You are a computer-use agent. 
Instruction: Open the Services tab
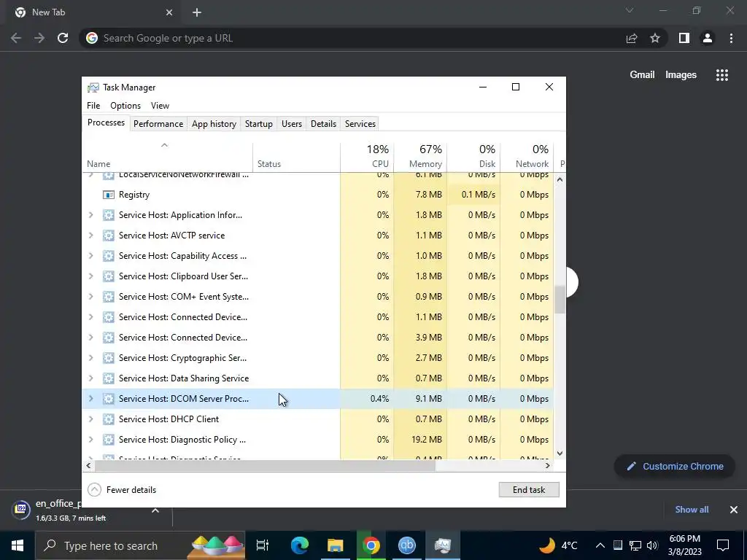pyautogui.click(x=360, y=124)
